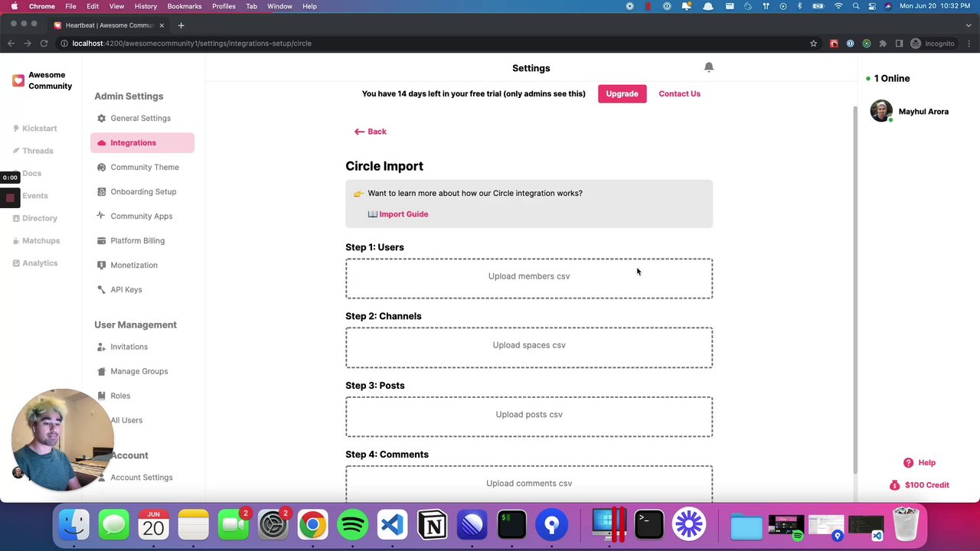The image size is (980, 551).
Task: Open Directory in the left navigation
Action: click(x=35, y=218)
